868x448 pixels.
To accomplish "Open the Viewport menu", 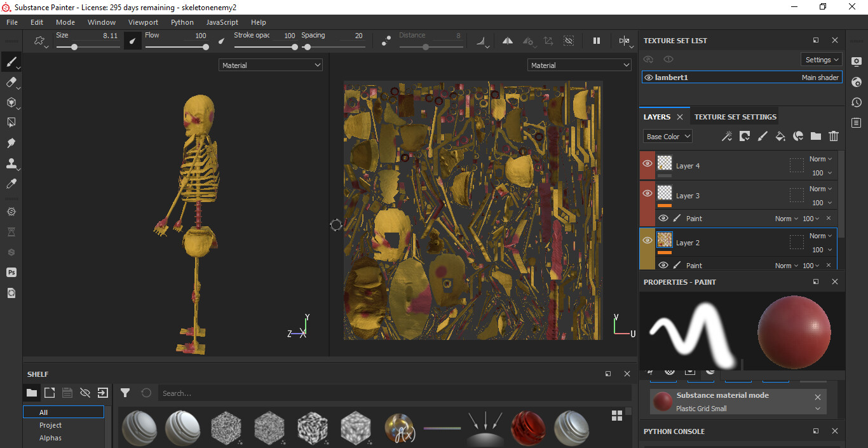I will (143, 22).
